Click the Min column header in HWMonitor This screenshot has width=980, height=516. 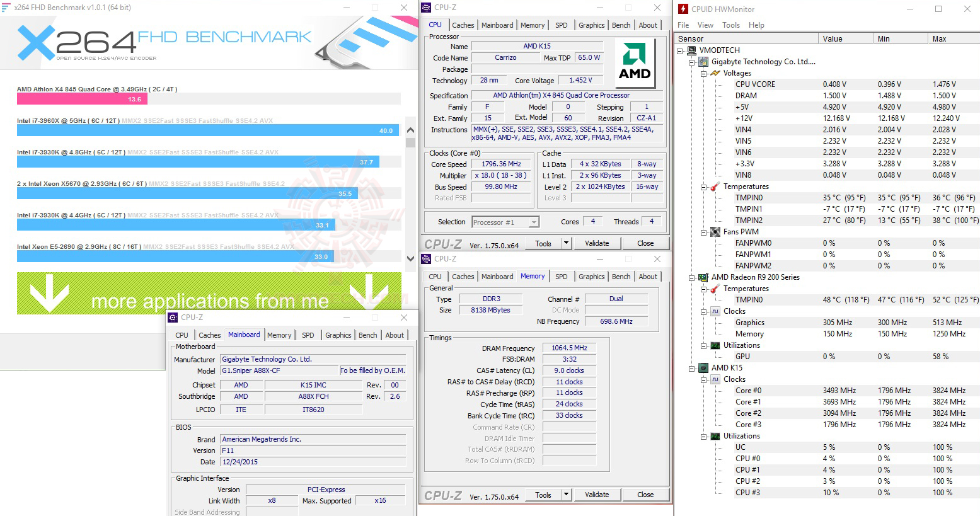[x=901, y=38]
